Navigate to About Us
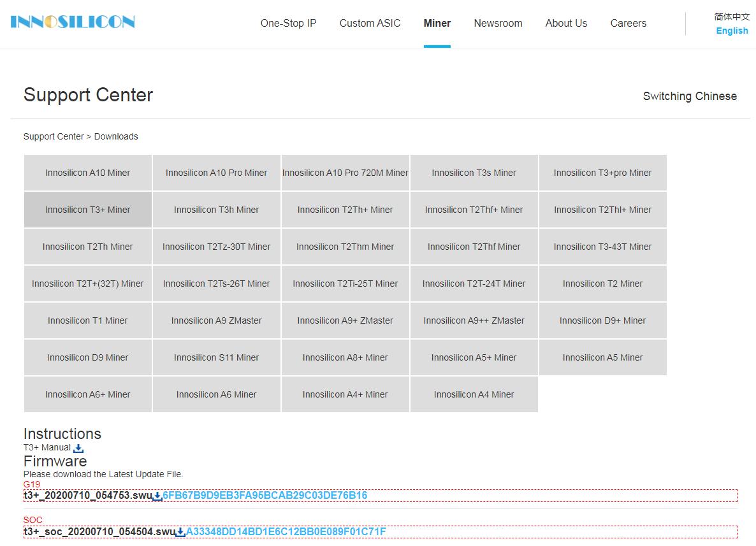 click(566, 24)
